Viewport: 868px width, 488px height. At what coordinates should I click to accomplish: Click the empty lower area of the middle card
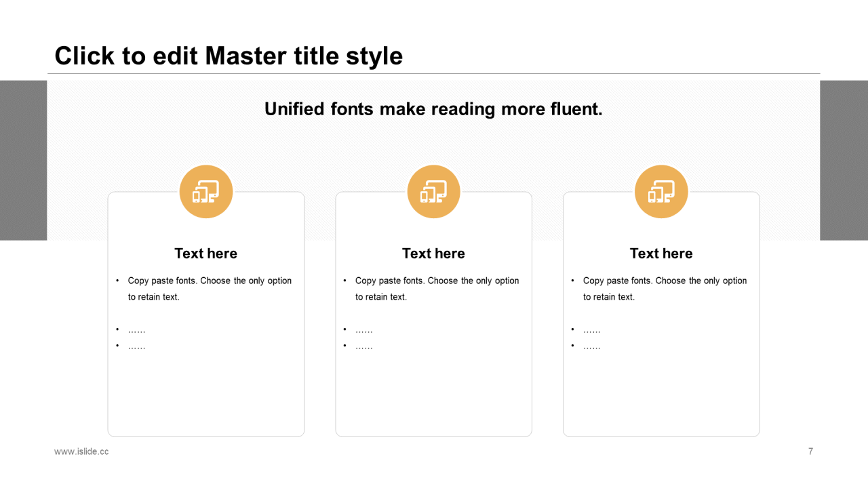[434, 393]
